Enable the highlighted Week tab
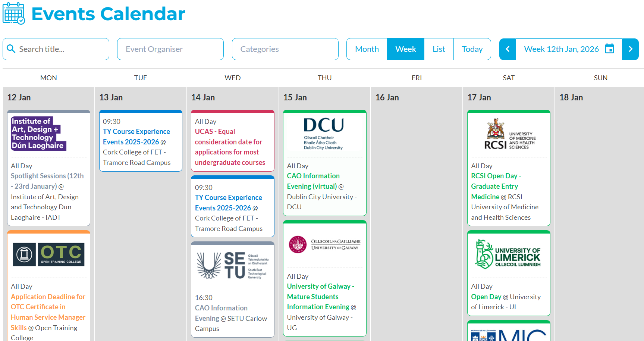The height and width of the screenshot is (341, 644). tap(405, 49)
